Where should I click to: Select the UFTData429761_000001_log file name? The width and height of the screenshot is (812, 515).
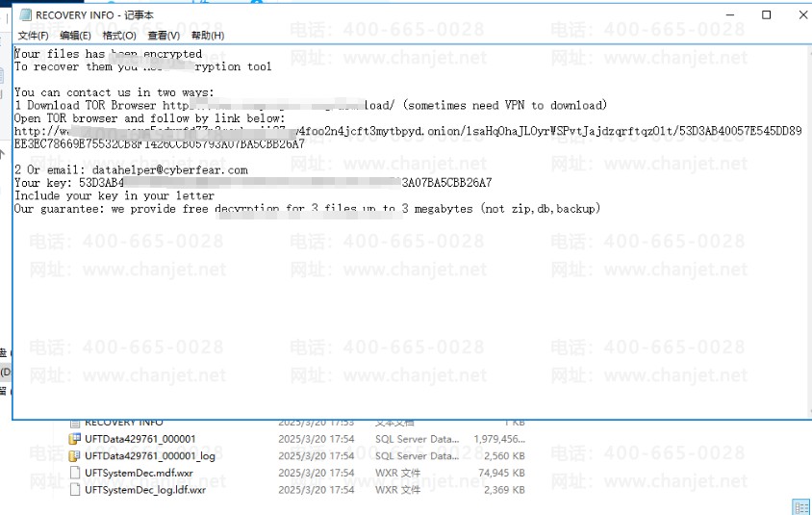point(149,455)
